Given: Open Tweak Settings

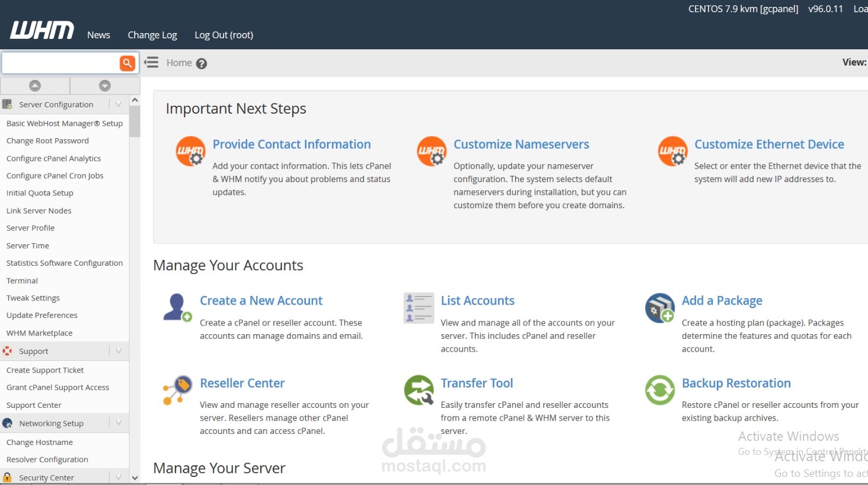Looking at the screenshot, I should pyautogui.click(x=33, y=298).
